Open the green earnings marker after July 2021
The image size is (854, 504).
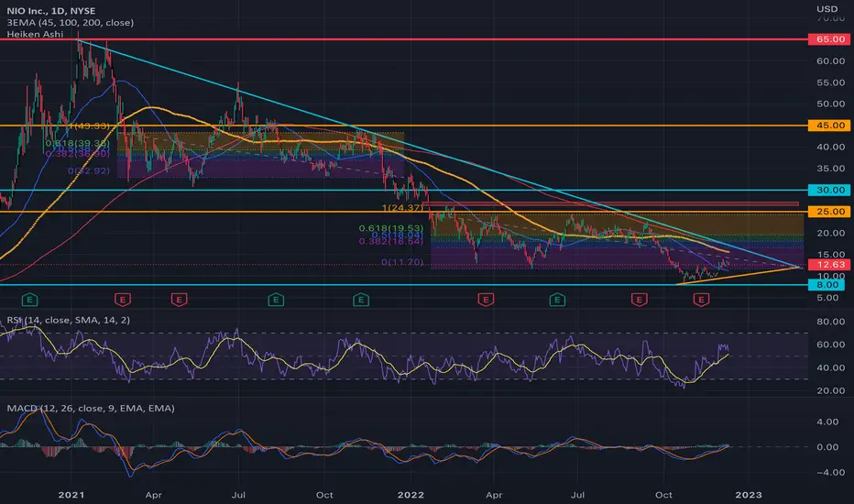coord(276,300)
